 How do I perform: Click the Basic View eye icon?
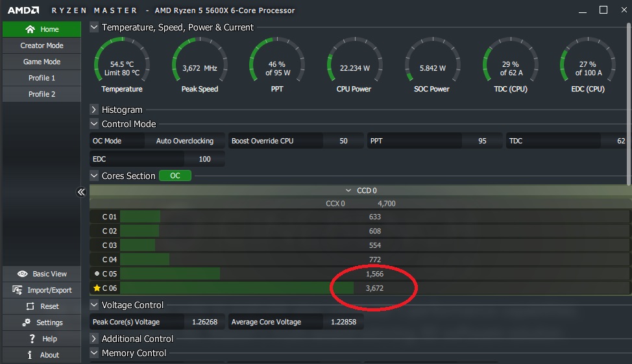point(23,274)
